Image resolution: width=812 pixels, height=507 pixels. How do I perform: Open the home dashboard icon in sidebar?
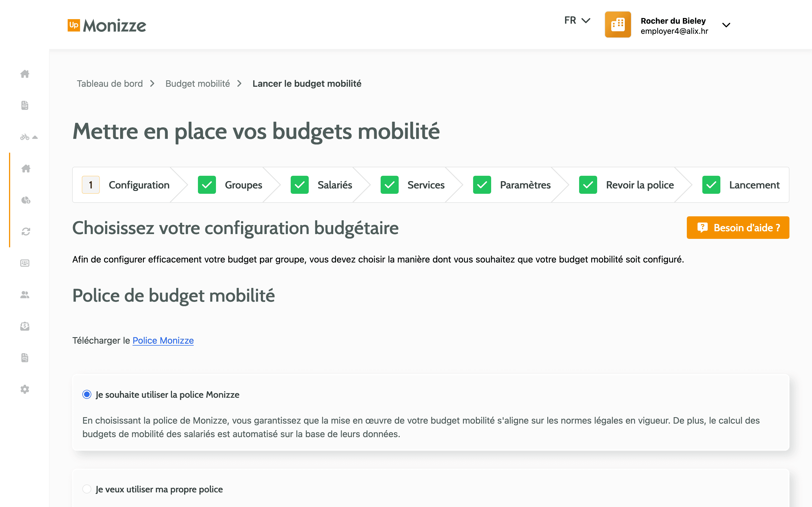25,74
